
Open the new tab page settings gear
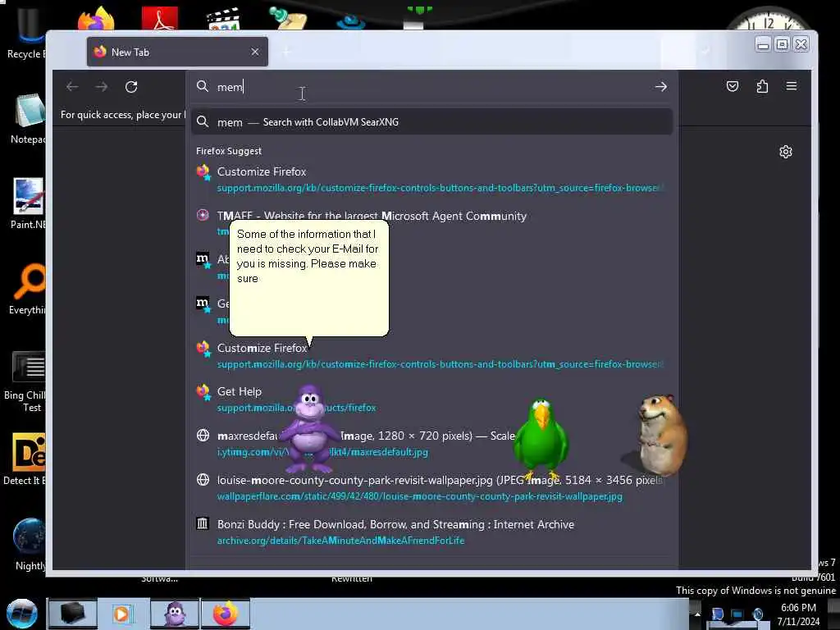coord(785,152)
